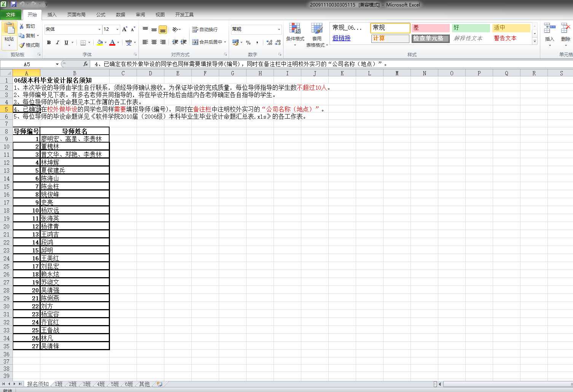Click the decrease indent icon

[x=175, y=42]
